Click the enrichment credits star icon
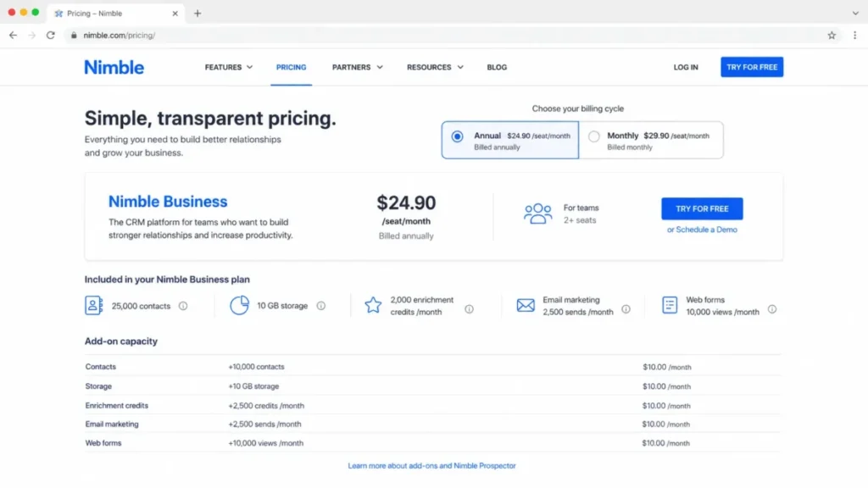The image size is (868, 488). [x=373, y=305]
